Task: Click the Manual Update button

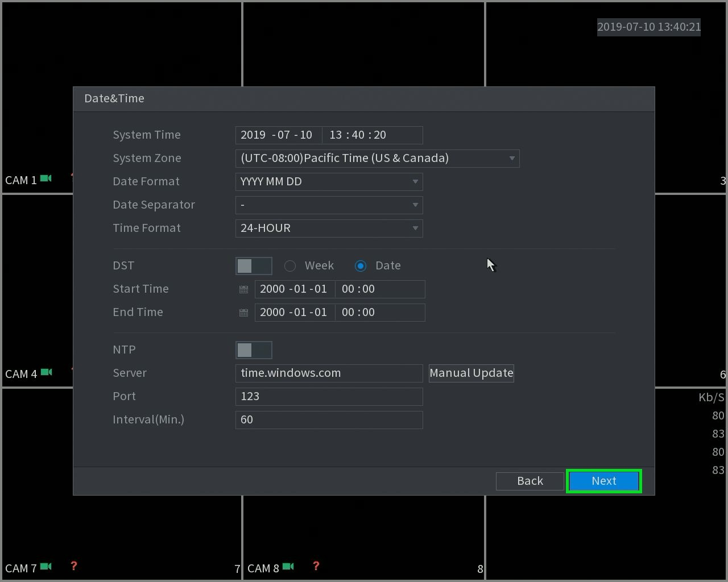Action: [471, 373]
